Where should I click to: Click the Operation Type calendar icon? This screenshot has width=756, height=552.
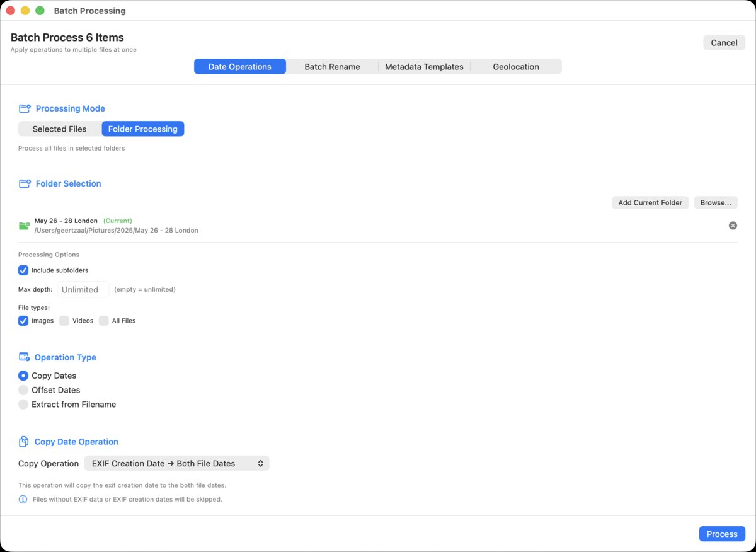tap(25, 357)
